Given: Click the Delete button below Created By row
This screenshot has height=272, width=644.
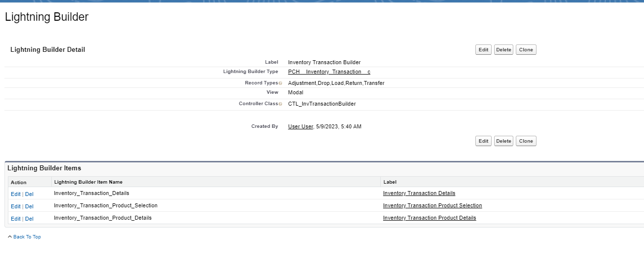Looking at the screenshot, I should click(x=503, y=141).
